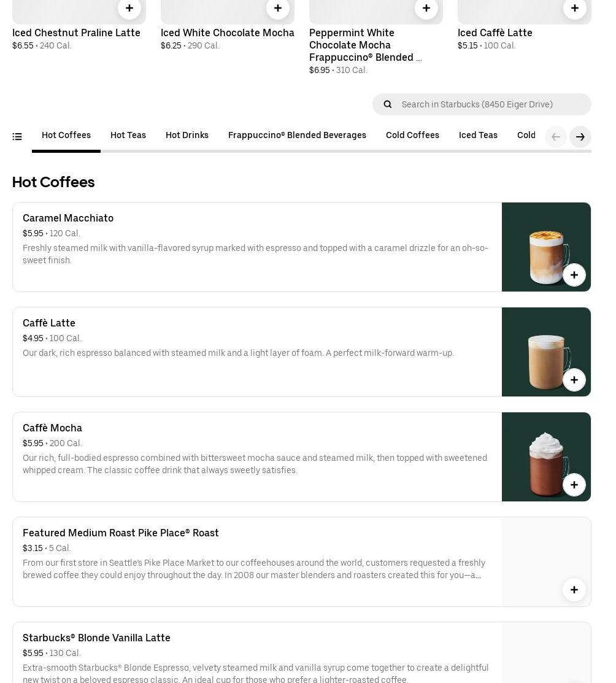This screenshot has height=683, width=616.
Task: Switch to Hot Teas tab
Action: 128,135
